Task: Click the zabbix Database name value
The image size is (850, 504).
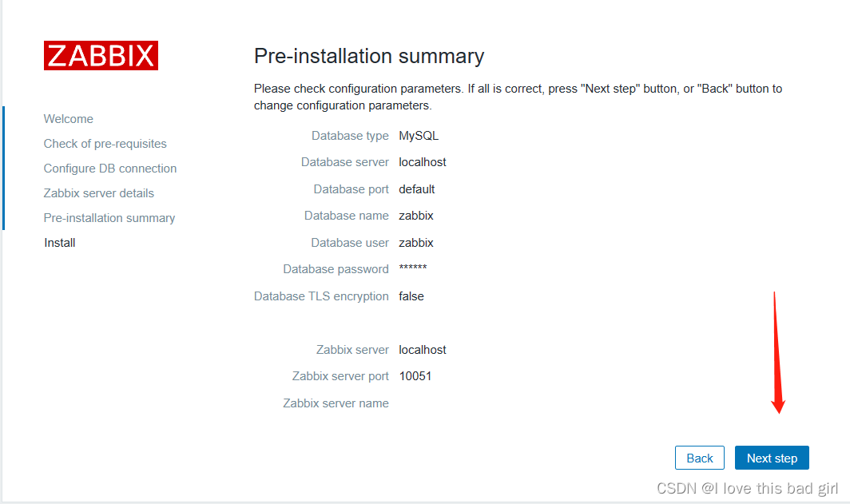Action: (417, 215)
